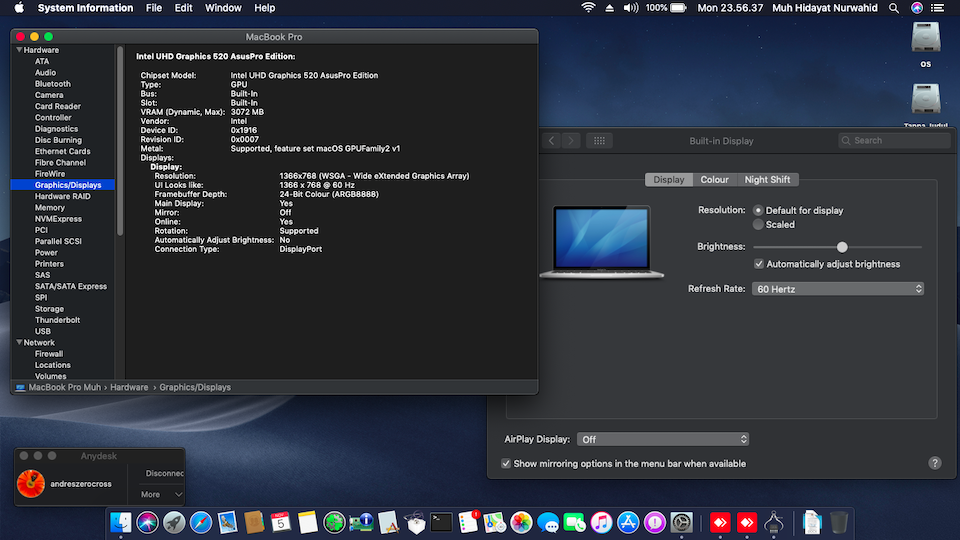Image resolution: width=960 pixels, height=540 pixels.
Task: Click the Wi-Fi icon in the menu bar
Action: pyautogui.click(x=588, y=8)
